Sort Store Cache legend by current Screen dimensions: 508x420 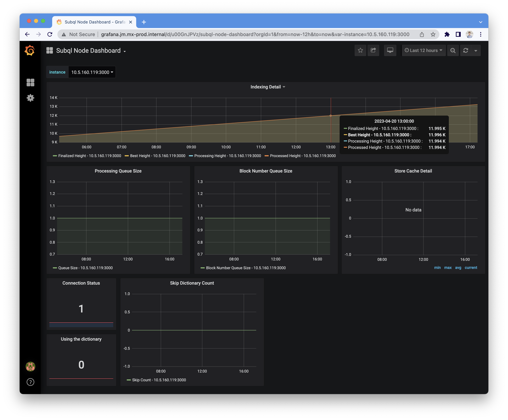coord(471,268)
